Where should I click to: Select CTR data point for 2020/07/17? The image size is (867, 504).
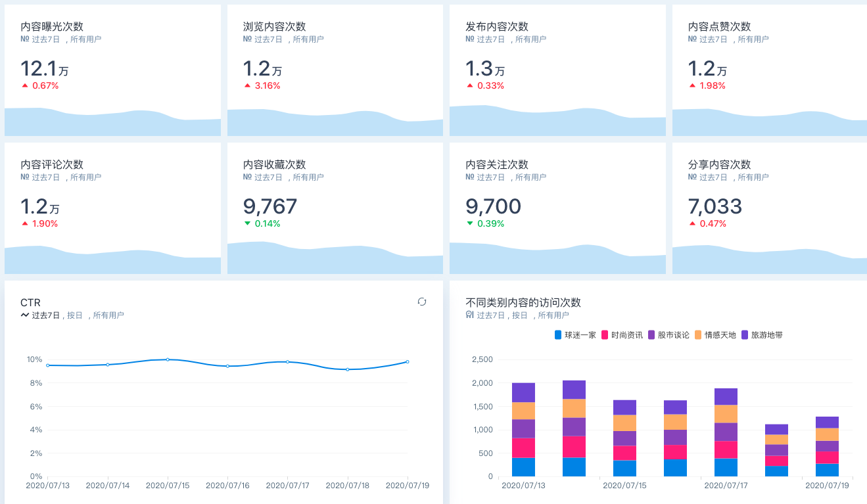(x=287, y=361)
